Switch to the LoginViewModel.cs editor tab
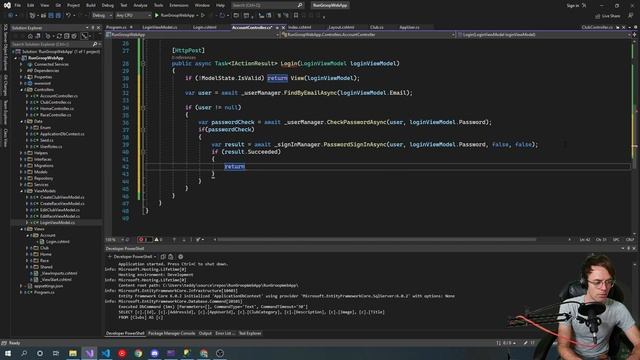Viewport: 640px width, 360px height. point(160,27)
